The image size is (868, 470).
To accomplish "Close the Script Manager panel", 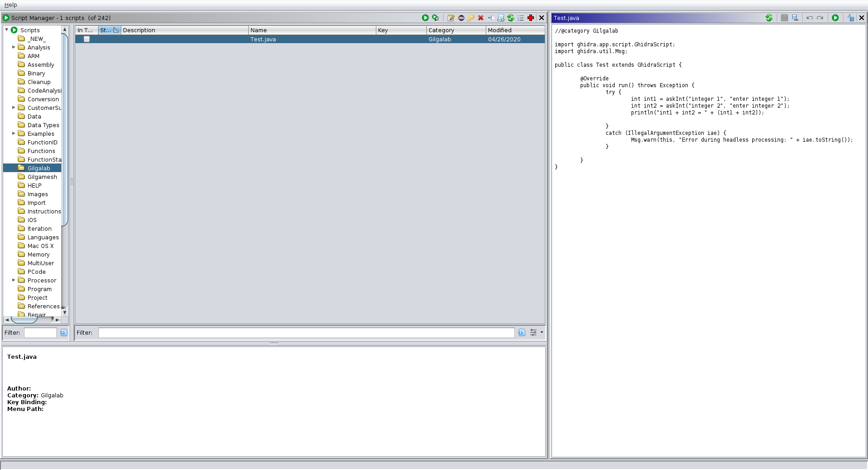I will pos(542,18).
